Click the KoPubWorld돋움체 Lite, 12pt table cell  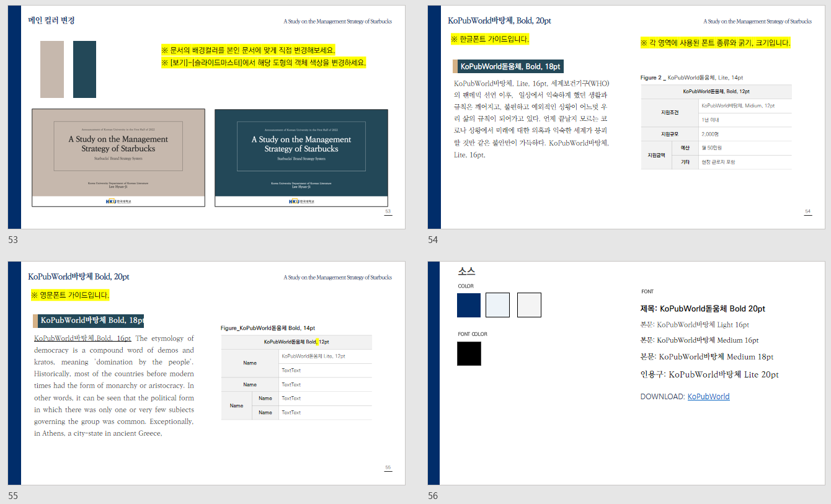[326, 356]
